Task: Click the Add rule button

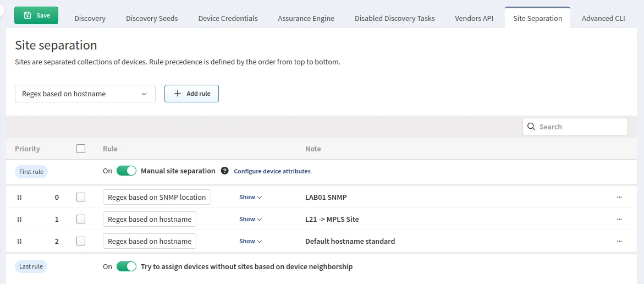Action: point(191,94)
